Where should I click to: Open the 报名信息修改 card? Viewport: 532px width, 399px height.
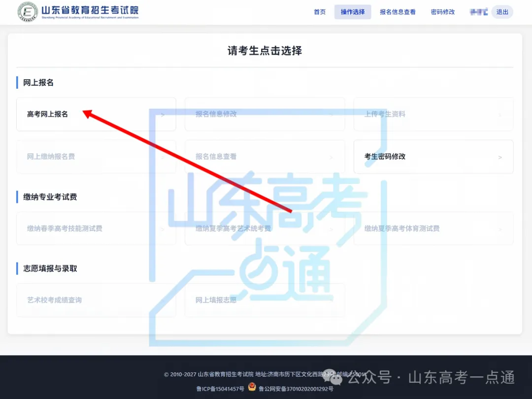point(265,114)
